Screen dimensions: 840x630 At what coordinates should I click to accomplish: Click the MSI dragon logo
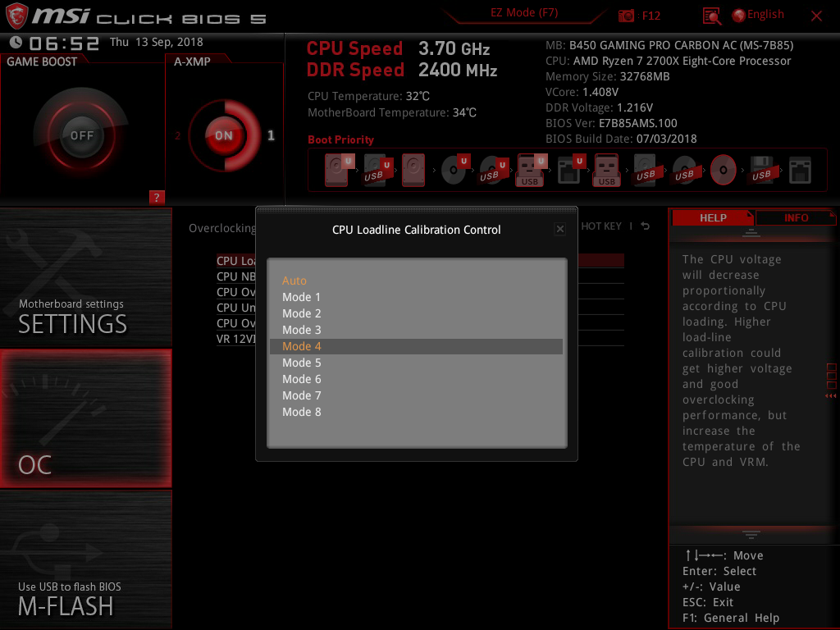click(x=16, y=16)
